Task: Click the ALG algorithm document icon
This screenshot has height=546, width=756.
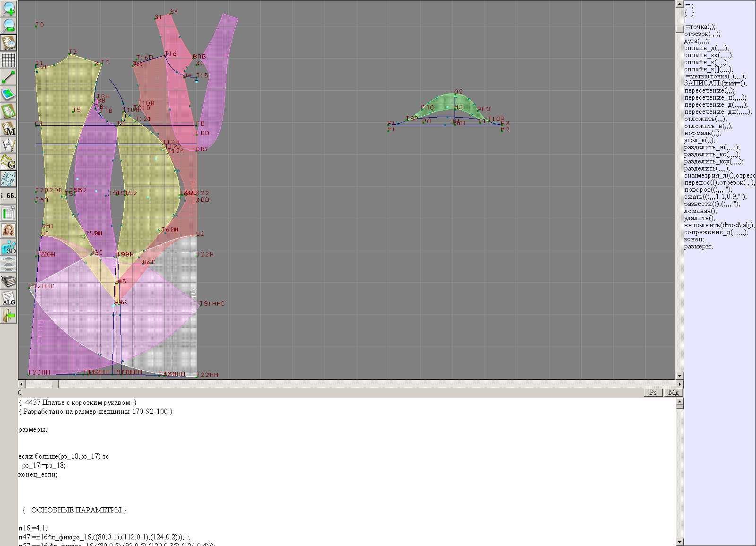Action: point(9,298)
